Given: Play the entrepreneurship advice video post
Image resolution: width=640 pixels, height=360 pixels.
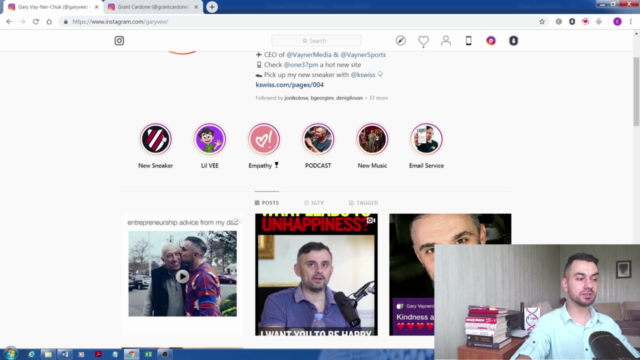Looking at the screenshot, I should coord(182,276).
